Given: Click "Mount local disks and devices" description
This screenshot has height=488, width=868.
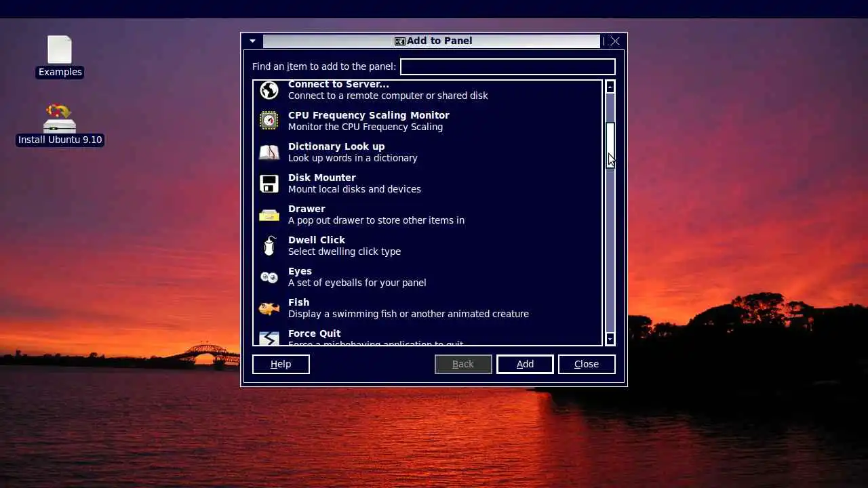Looking at the screenshot, I should click(355, 189).
